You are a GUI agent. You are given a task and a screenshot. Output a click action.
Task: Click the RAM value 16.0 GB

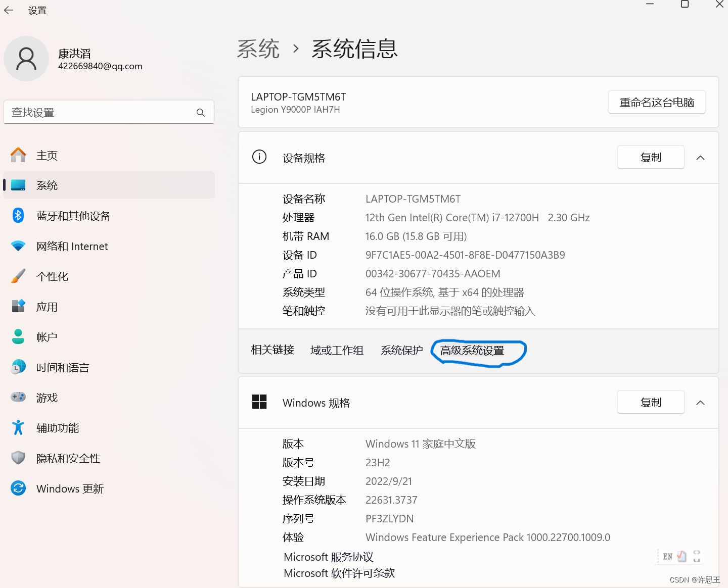(x=416, y=236)
